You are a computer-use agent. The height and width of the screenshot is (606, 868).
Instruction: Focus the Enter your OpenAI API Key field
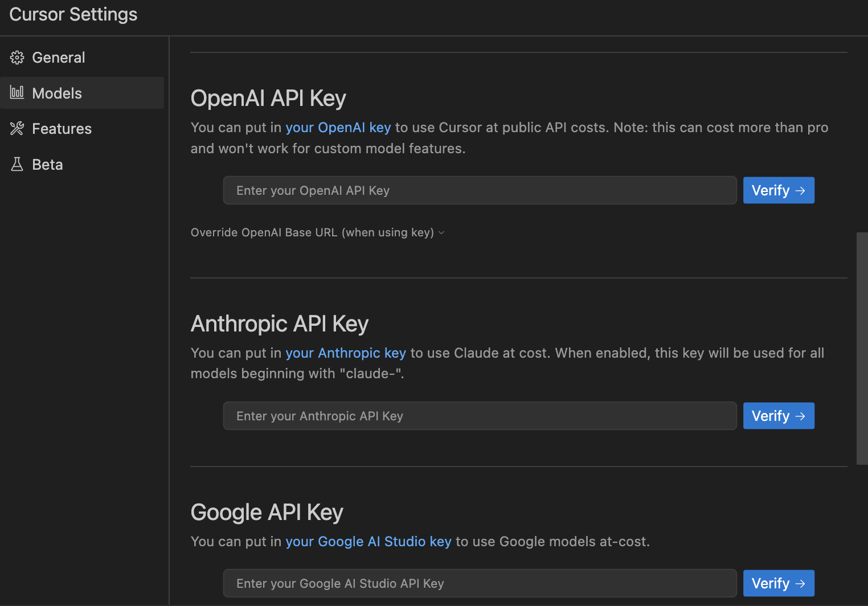pos(480,190)
